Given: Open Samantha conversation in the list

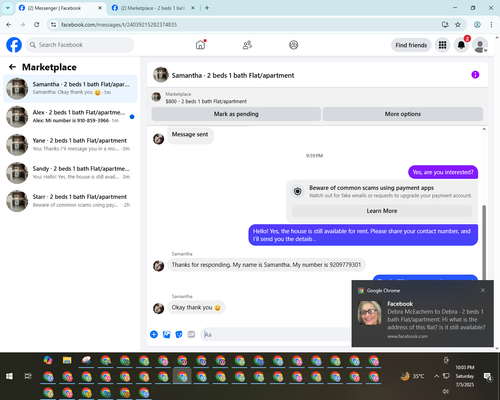Looking at the screenshot, I should [70, 88].
